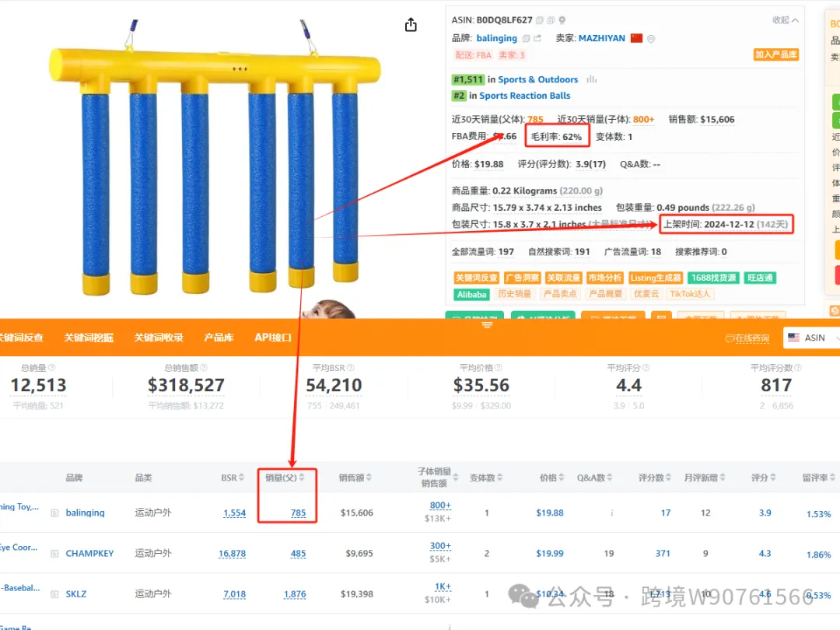
Task: Click the 关键词反查 tag button in the product panel
Action: pos(476,278)
